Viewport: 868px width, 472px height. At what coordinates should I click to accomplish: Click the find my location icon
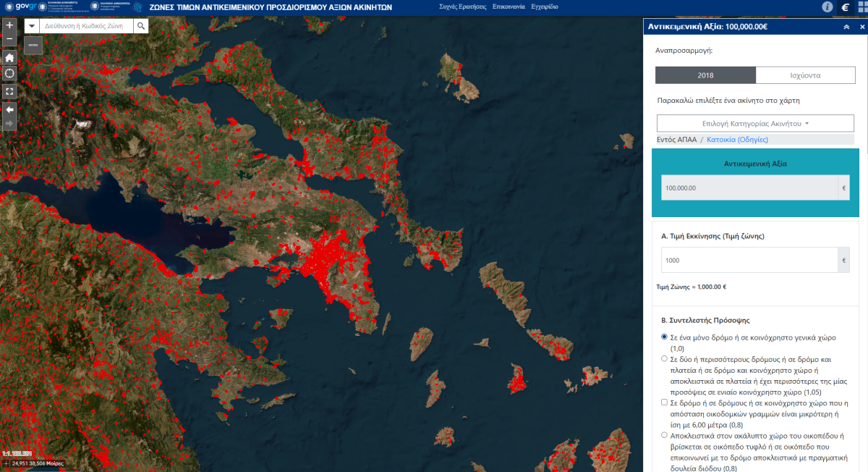(9, 74)
